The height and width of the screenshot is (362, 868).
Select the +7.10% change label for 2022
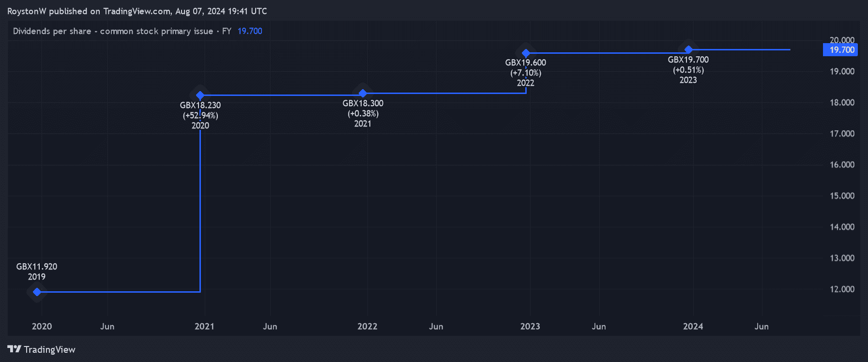(526, 73)
